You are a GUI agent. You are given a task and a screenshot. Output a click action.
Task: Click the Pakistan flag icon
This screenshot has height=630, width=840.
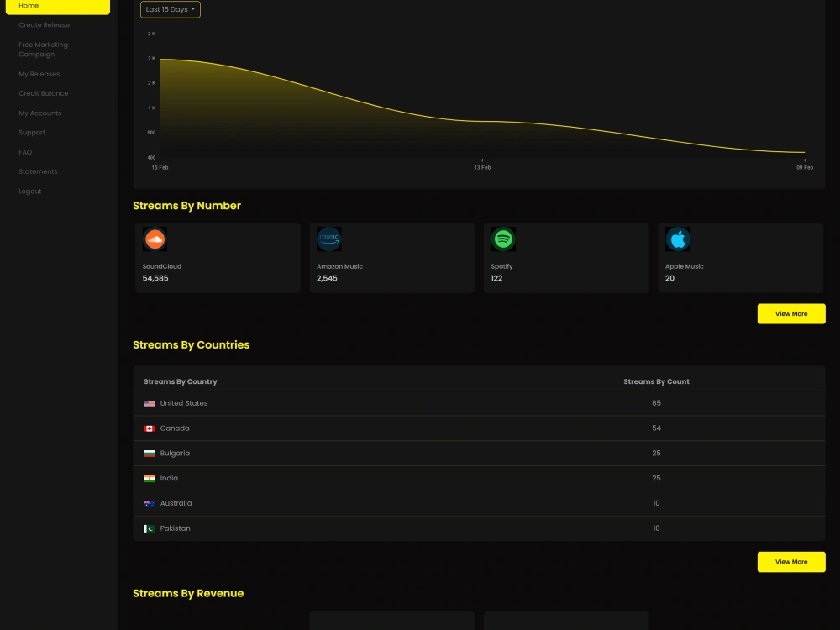[x=150, y=528]
